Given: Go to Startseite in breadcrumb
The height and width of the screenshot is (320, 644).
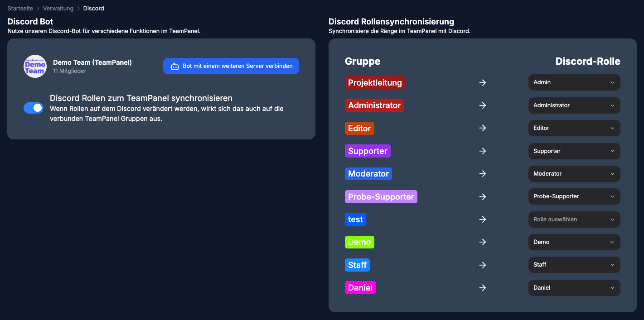Looking at the screenshot, I should 20,9.
